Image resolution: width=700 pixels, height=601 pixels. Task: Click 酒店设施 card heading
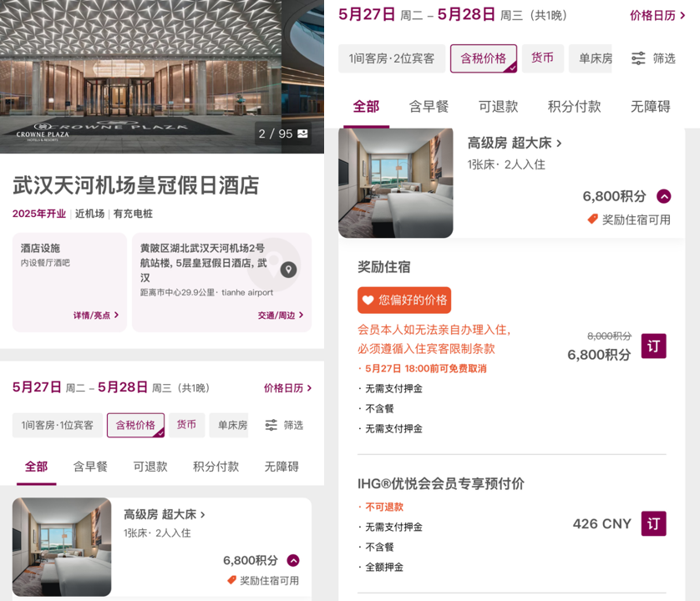point(40,248)
